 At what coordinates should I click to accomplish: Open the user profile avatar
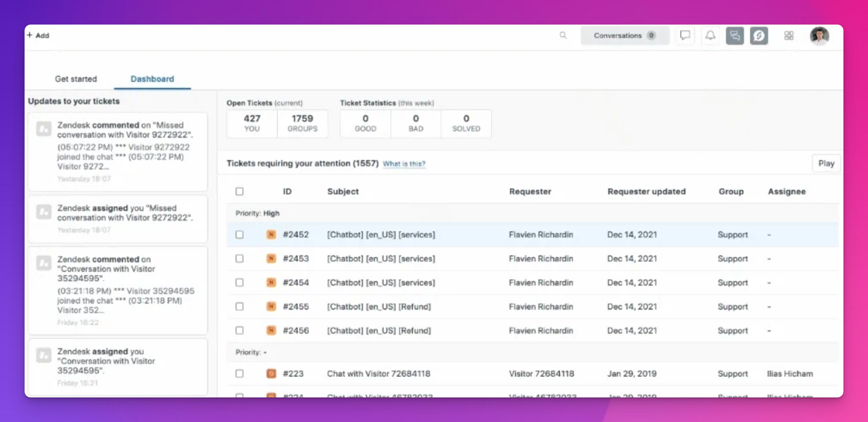819,35
